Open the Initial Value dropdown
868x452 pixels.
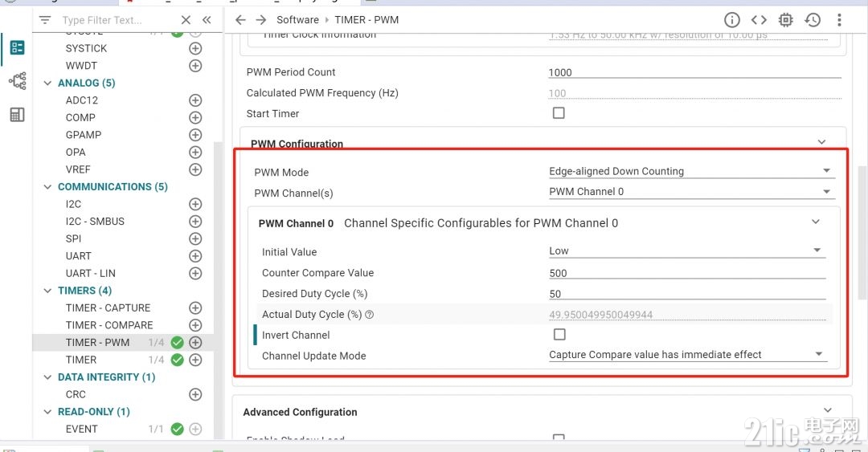coord(687,250)
